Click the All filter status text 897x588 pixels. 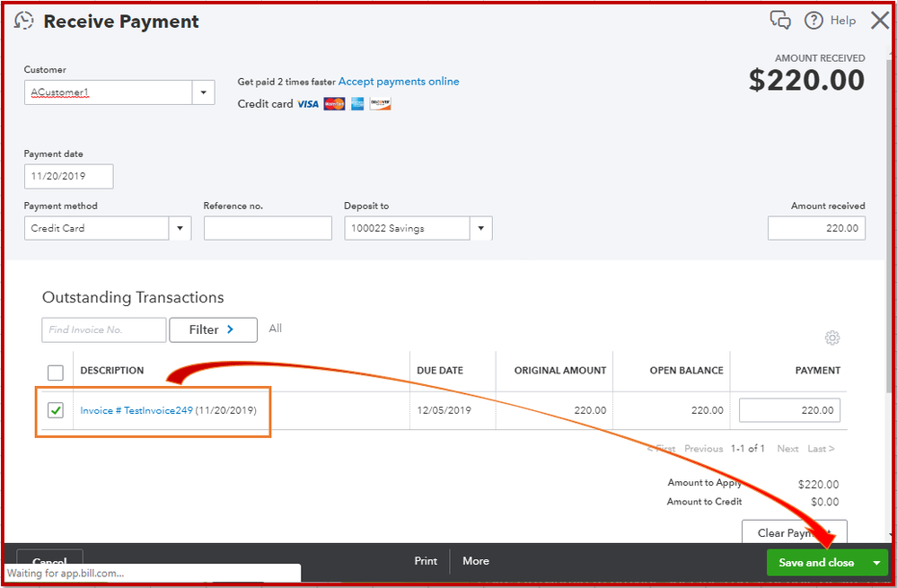click(x=275, y=329)
